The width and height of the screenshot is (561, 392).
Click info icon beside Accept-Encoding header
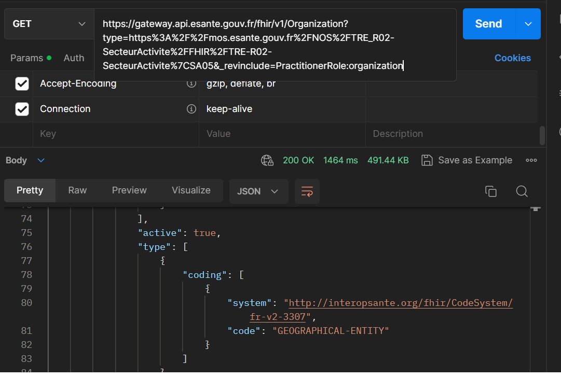pos(191,84)
